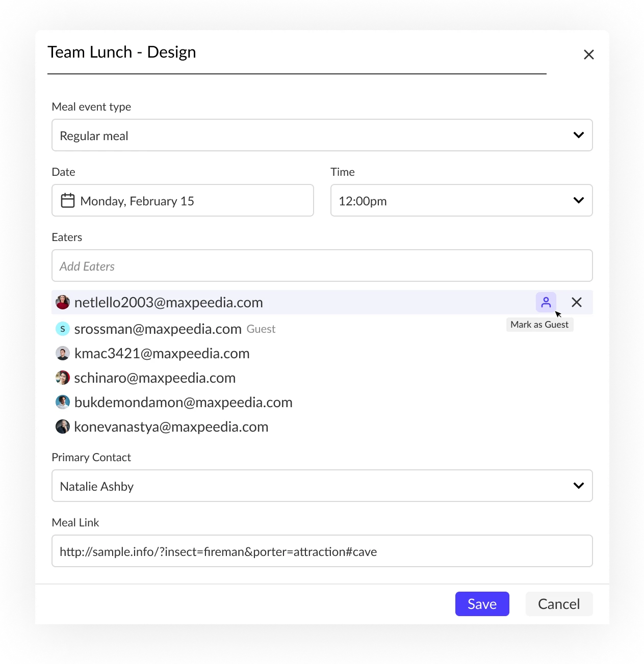Mark netlello2003 as guest via the person icon
This screenshot has width=644, height=664.
click(x=546, y=302)
